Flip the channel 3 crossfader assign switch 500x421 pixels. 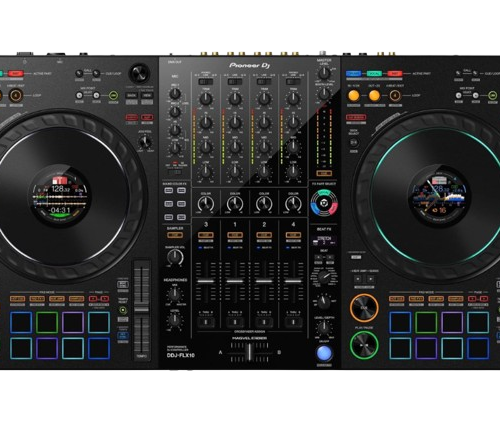click(206, 322)
